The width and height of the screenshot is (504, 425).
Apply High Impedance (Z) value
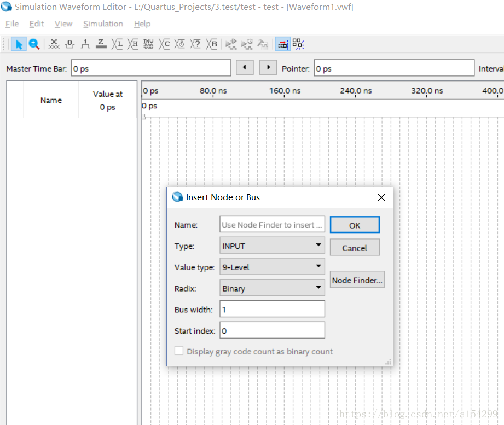pyautogui.click(x=101, y=44)
